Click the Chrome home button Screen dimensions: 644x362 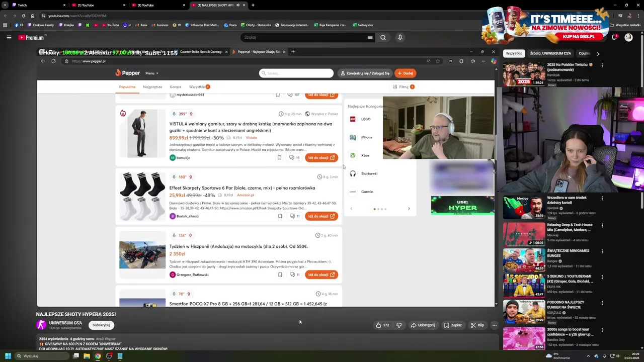pos(32,16)
